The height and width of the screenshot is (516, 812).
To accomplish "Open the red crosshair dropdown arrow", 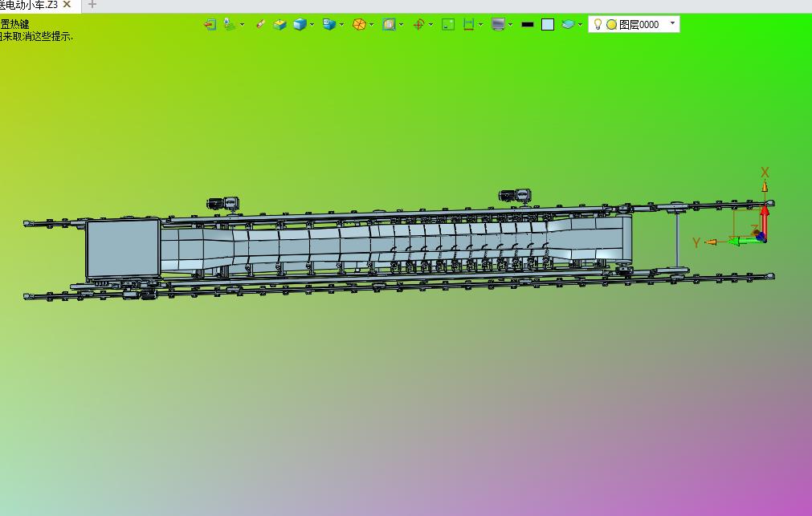I will [x=430, y=24].
